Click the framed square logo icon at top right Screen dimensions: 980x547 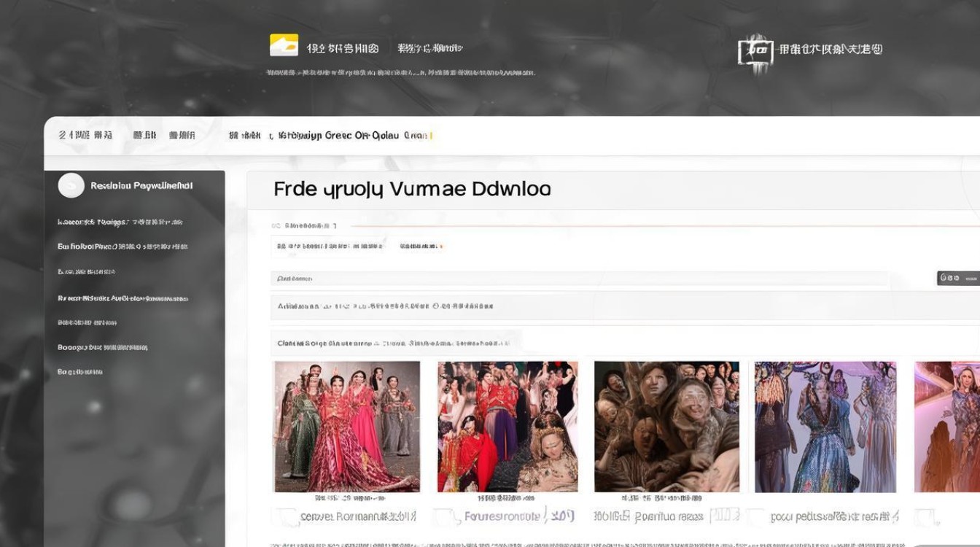pos(755,51)
